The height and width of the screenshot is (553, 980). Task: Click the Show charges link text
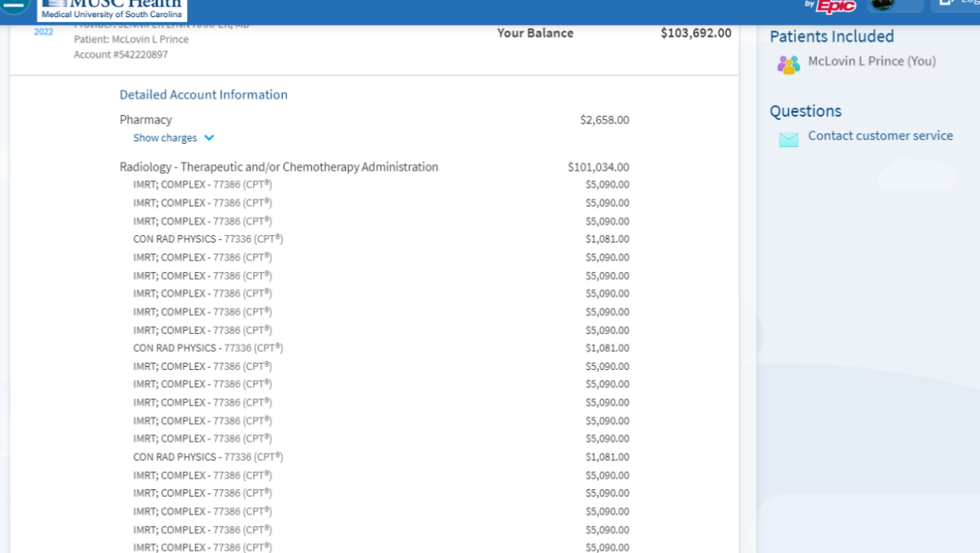[165, 138]
